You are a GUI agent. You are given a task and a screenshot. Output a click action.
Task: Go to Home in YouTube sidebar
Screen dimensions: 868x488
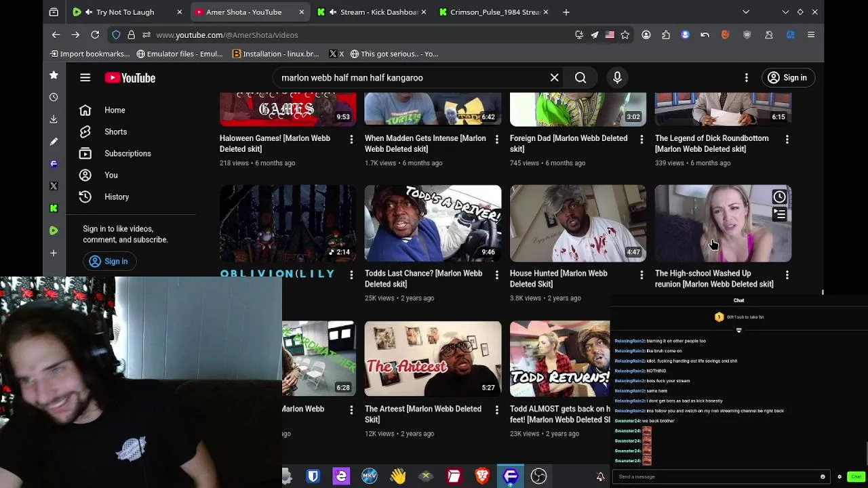tap(115, 110)
